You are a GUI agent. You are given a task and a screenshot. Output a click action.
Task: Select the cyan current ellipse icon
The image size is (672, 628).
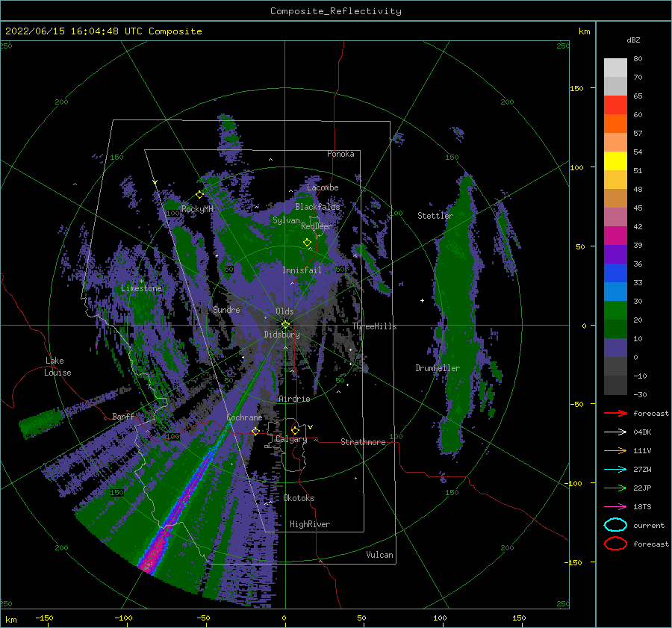[615, 525]
